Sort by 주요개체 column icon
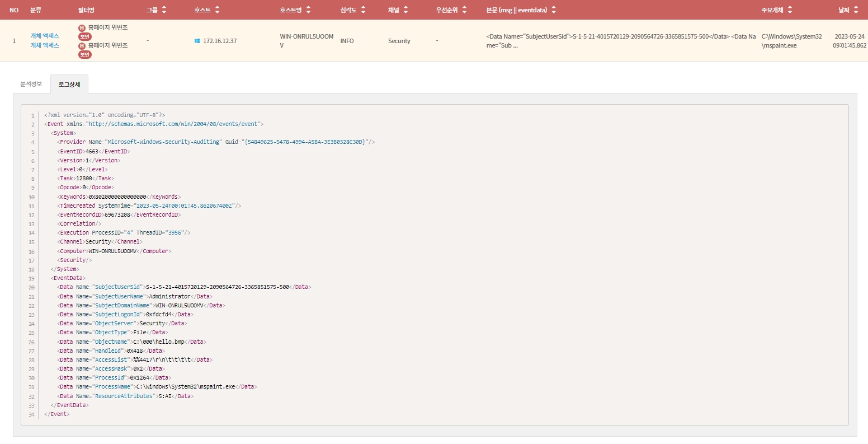868x444 pixels. pyautogui.click(x=790, y=10)
